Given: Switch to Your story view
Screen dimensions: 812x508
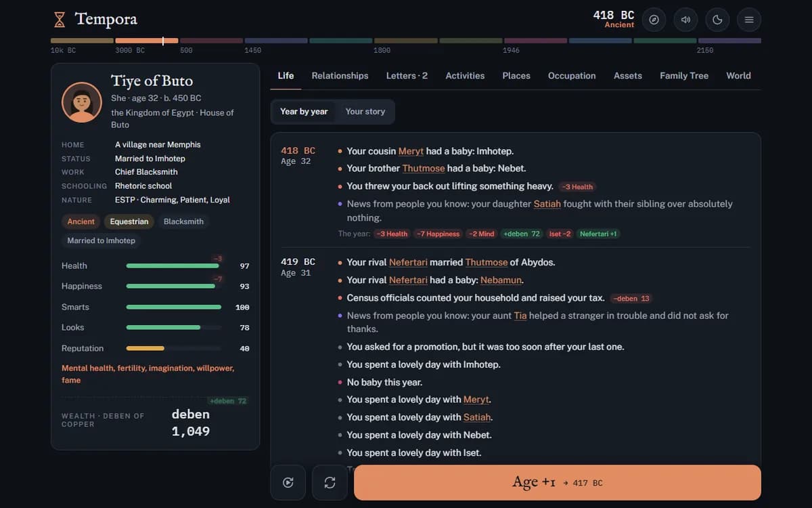Looking at the screenshot, I should point(365,112).
